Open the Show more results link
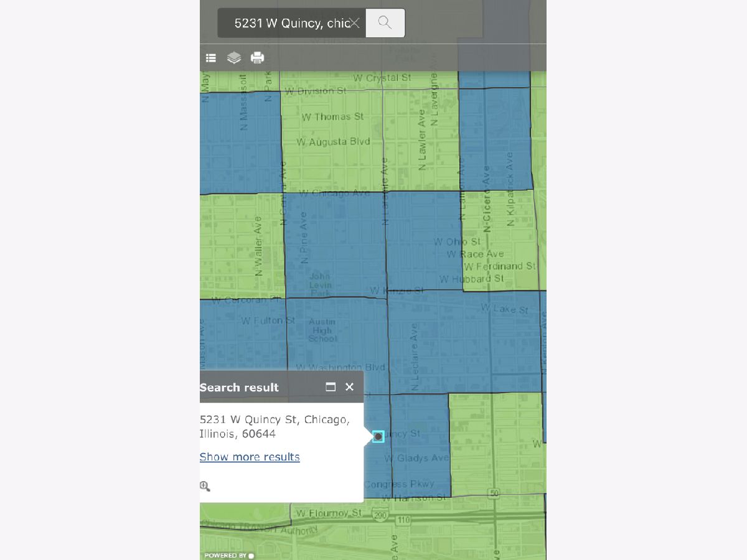747x560 pixels. 250,457
